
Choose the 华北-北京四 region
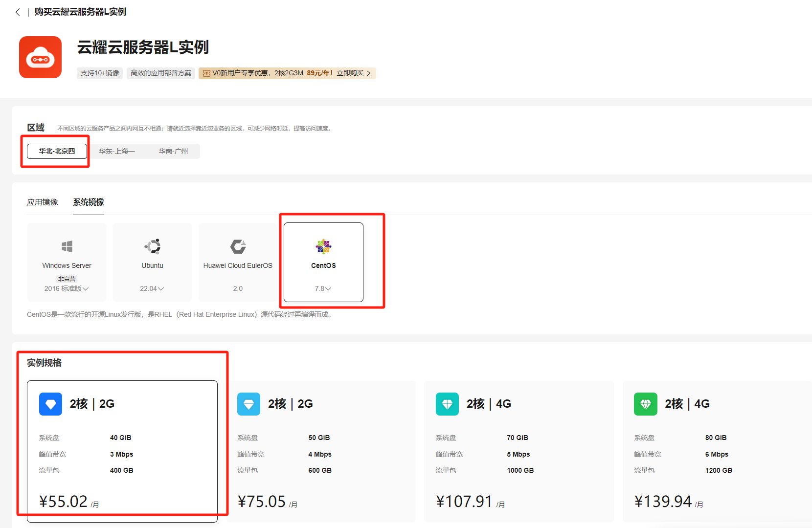57,151
